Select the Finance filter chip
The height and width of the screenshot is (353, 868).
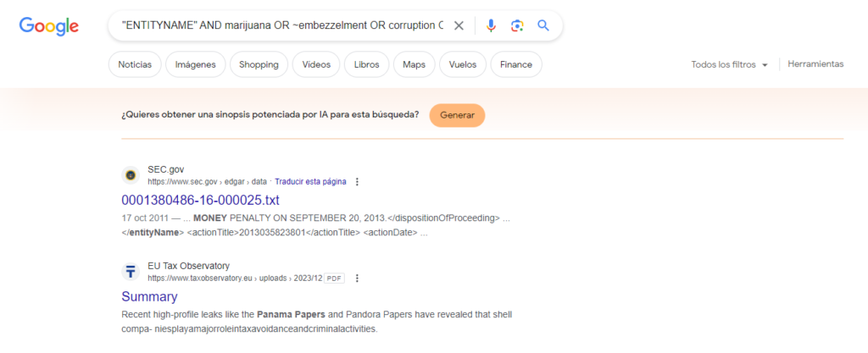(x=516, y=64)
